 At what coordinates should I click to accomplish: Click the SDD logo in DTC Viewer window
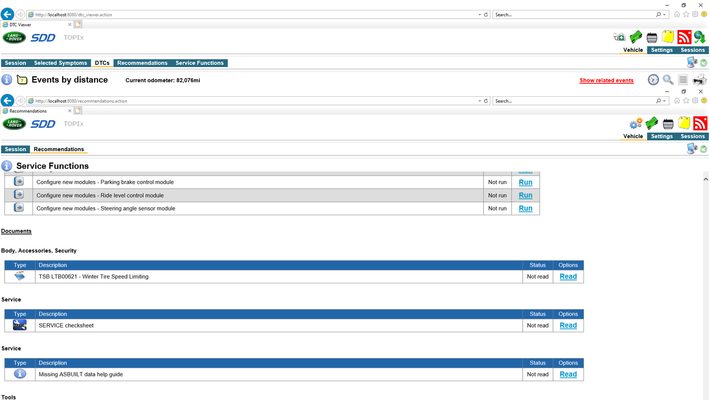43,38
